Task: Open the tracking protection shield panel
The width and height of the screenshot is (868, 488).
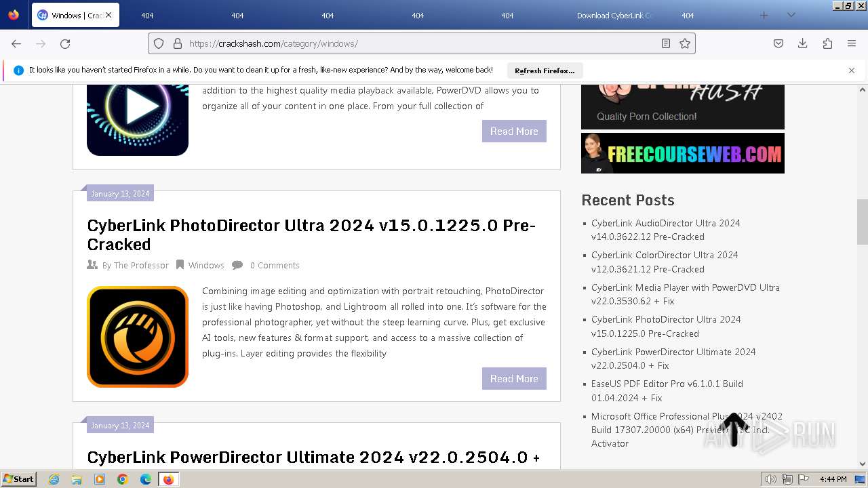Action: pos(159,43)
